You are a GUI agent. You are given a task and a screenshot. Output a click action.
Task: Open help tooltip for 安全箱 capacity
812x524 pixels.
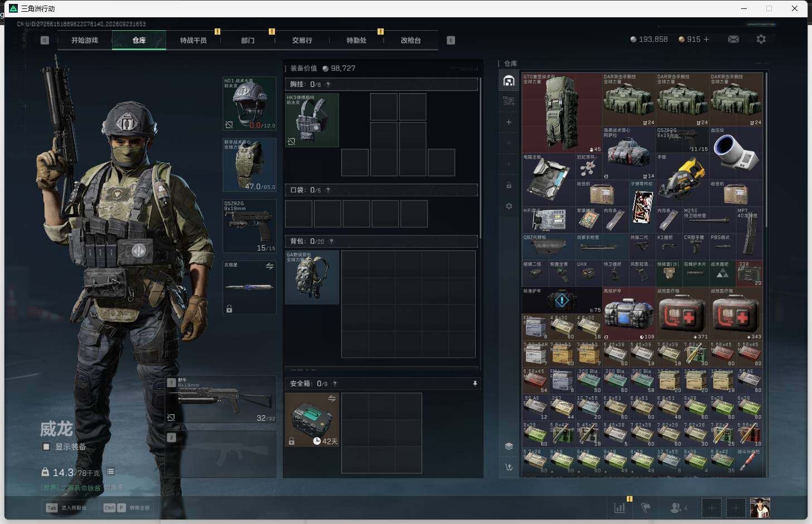[335, 384]
